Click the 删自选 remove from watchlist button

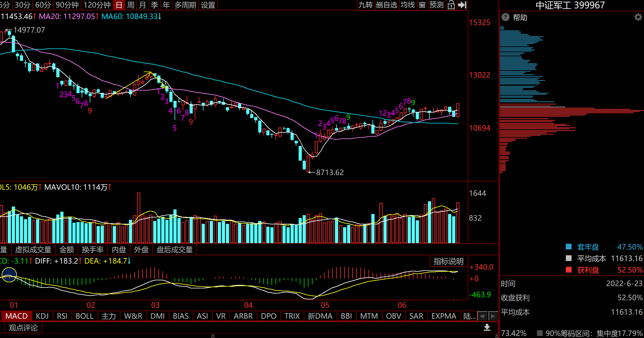[387, 5]
